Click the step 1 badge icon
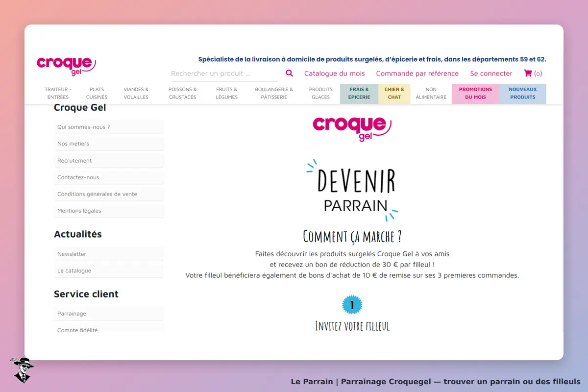This screenshot has width=588, height=392. click(x=352, y=305)
